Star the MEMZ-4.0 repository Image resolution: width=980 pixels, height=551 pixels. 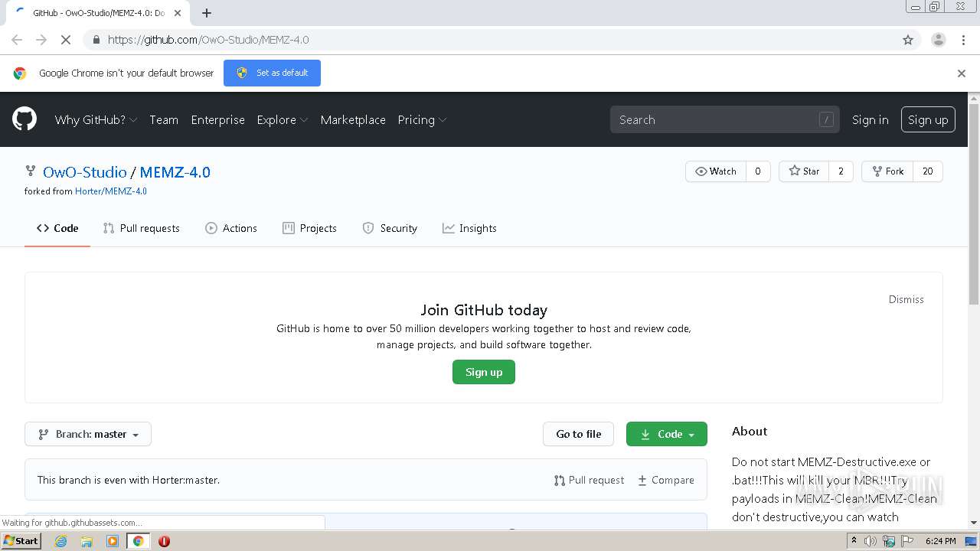(x=804, y=171)
